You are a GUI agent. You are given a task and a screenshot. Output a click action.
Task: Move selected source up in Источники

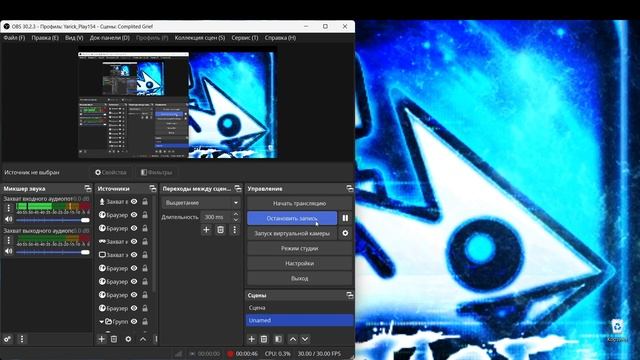click(143, 339)
